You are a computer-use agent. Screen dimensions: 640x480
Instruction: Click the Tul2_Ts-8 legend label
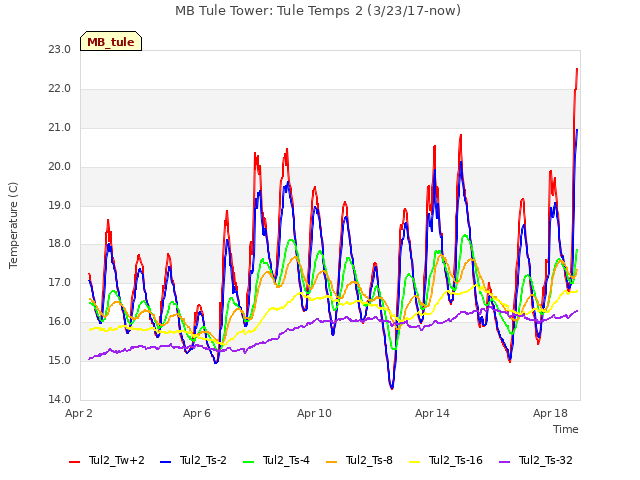369,460
